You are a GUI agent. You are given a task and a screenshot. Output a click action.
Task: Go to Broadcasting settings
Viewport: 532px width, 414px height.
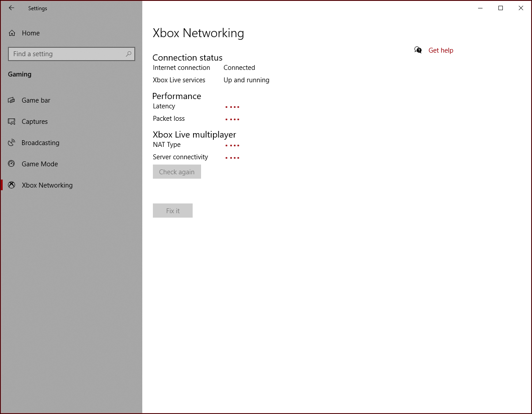[x=40, y=143]
